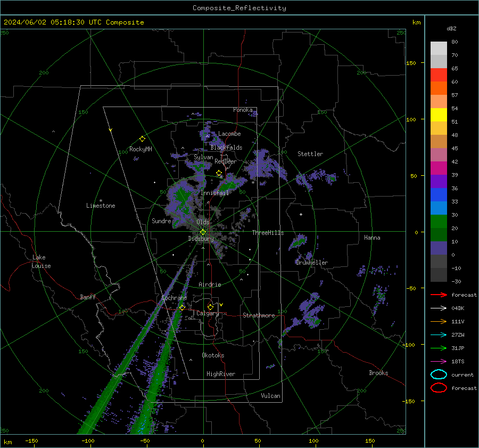Click the HighRiver town label

(220, 374)
